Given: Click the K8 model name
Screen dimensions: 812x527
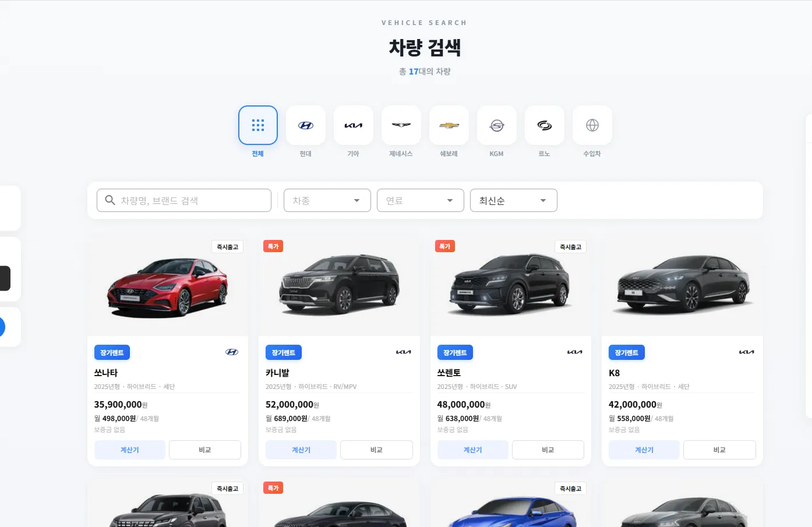Looking at the screenshot, I should coord(614,373).
